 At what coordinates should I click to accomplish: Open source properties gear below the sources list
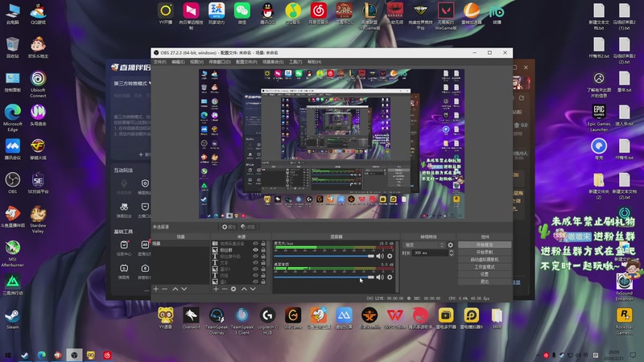click(x=233, y=289)
